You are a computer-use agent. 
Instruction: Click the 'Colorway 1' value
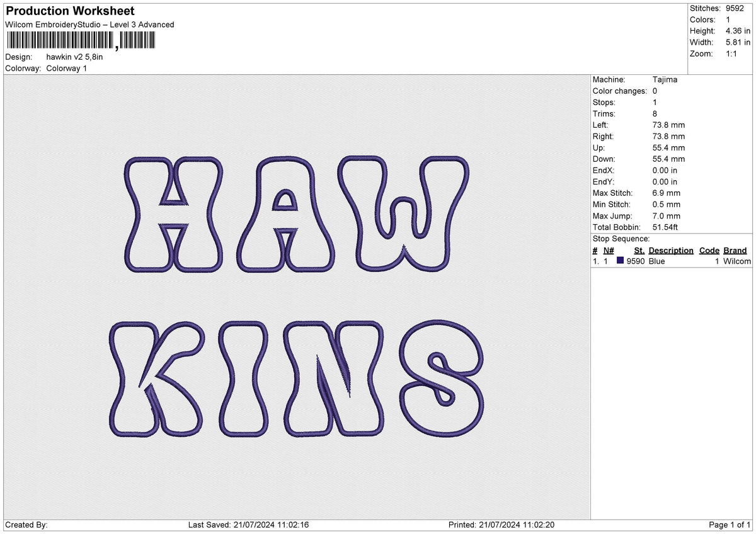tap(67, 68)
